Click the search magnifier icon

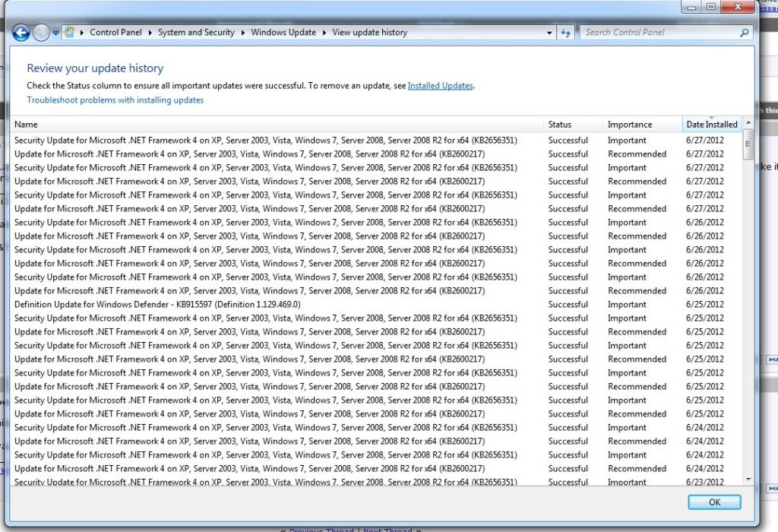pyautogui.click(x=744, y=33)
